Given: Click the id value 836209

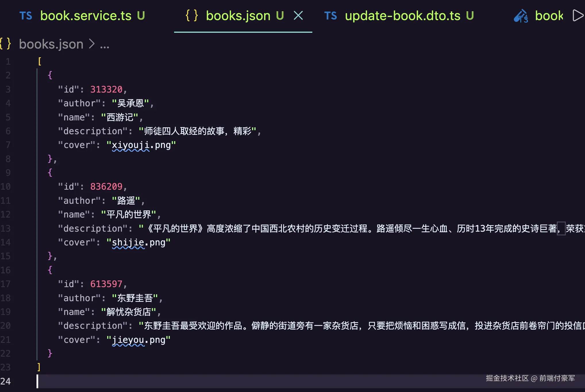Looking at the screenshot, I should tap(106, 187).
